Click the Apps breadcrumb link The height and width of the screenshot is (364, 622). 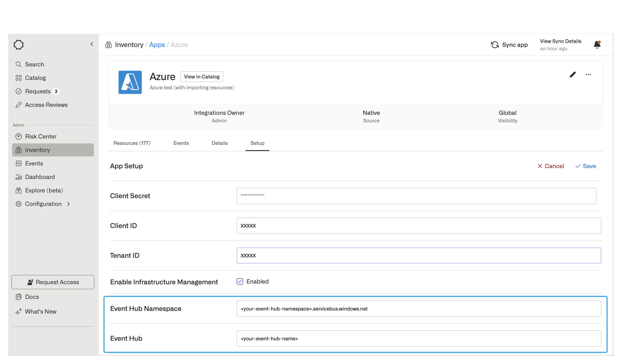[157, 45]
